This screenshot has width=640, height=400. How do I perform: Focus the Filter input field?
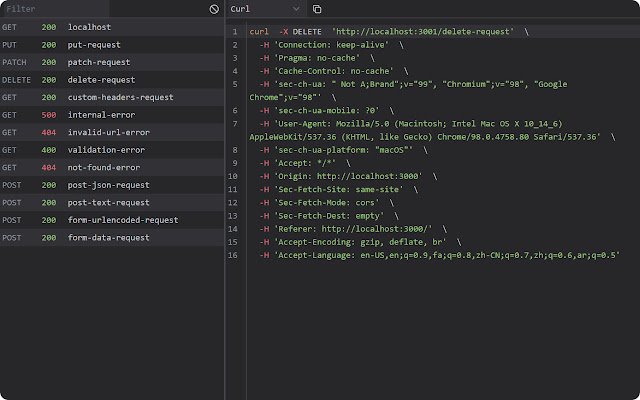(x=55, y=9)
